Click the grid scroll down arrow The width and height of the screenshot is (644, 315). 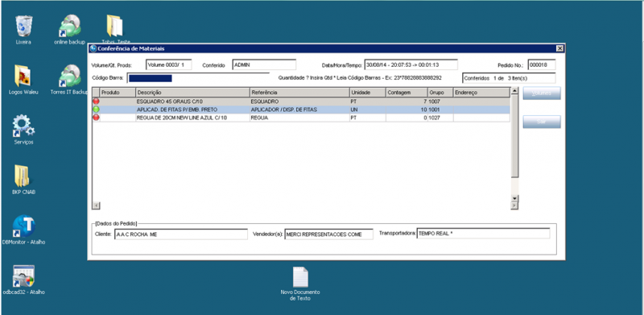tap(514, 199)
